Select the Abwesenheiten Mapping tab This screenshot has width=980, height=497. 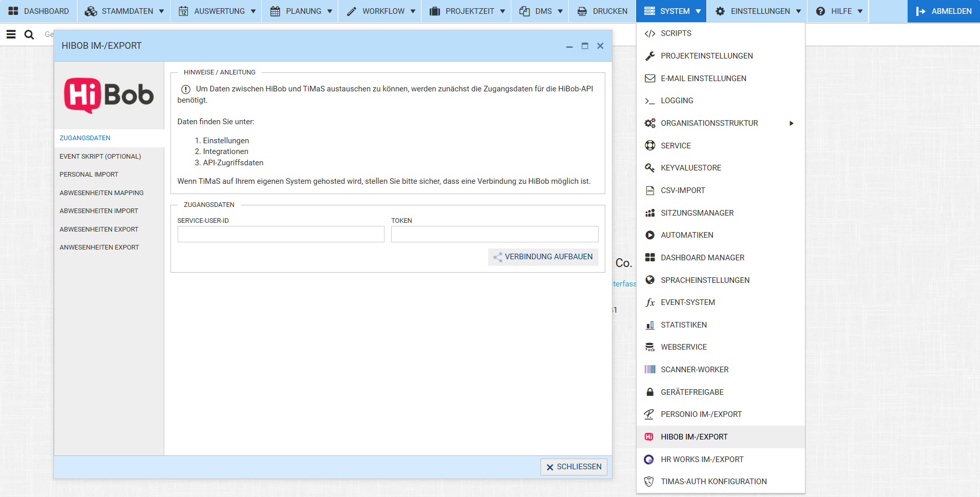[109, 193]
